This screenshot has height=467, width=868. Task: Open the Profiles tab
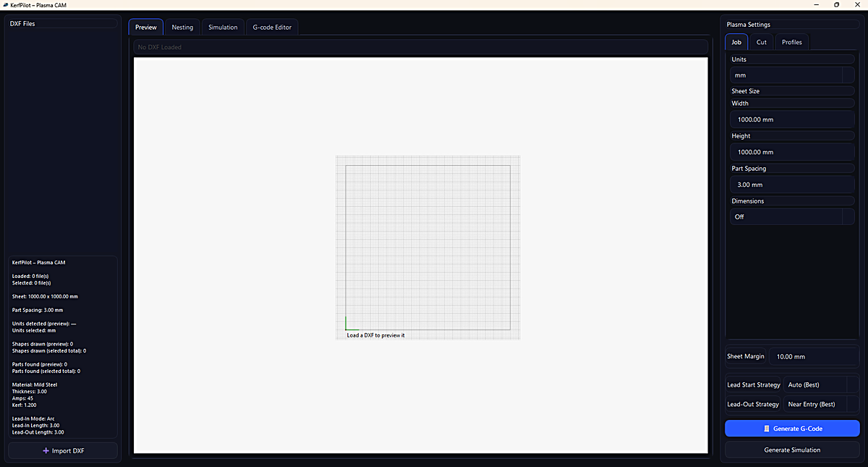pos(791,41)
